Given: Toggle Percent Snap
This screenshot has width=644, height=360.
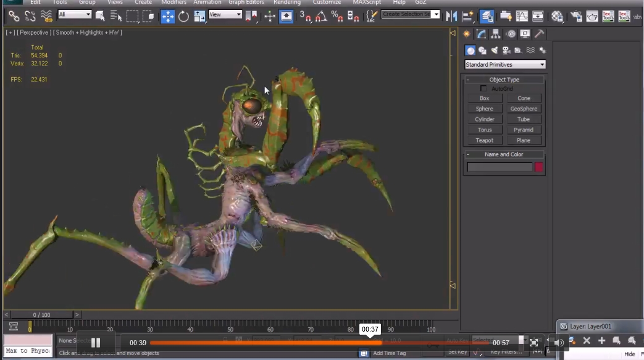Looking at the screenshot, I should [x=337, y=16].
